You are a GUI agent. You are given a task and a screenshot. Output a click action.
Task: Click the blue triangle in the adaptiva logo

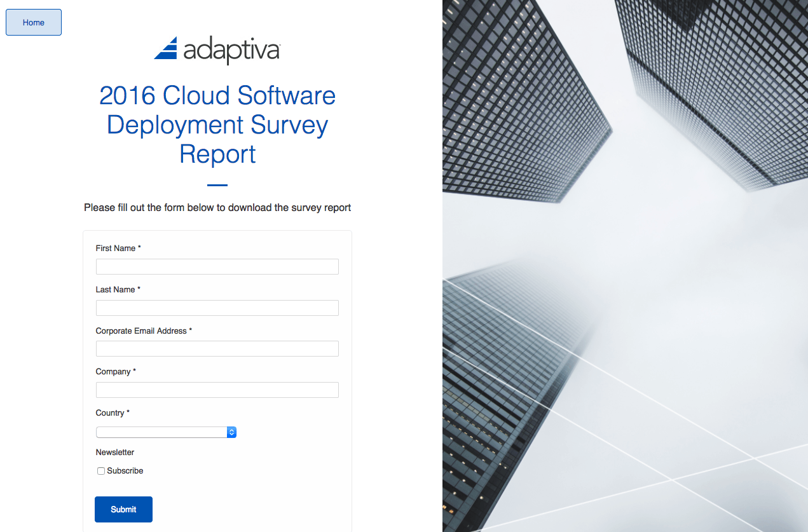[x=165, y=48]
